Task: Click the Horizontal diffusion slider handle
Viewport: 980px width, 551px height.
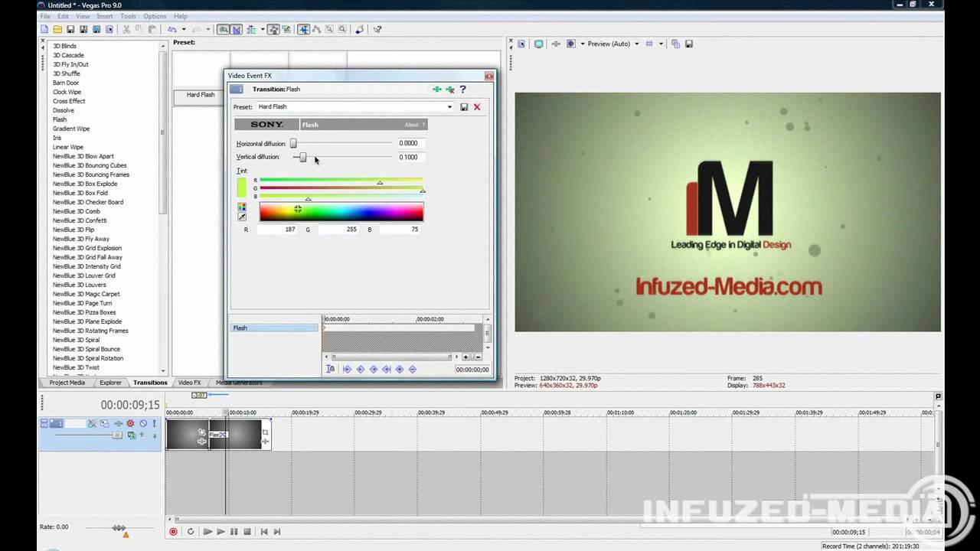Action: click(293, 143)
